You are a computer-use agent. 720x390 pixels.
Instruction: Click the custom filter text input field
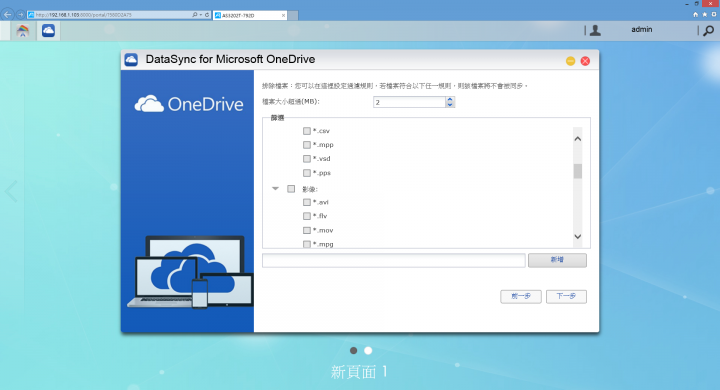[394, 260]
